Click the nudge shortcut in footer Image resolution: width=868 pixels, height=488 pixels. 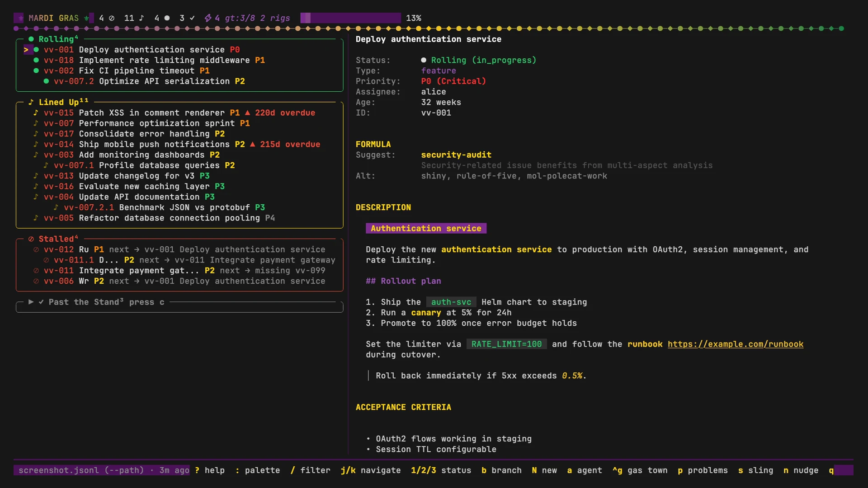(801, 470)
